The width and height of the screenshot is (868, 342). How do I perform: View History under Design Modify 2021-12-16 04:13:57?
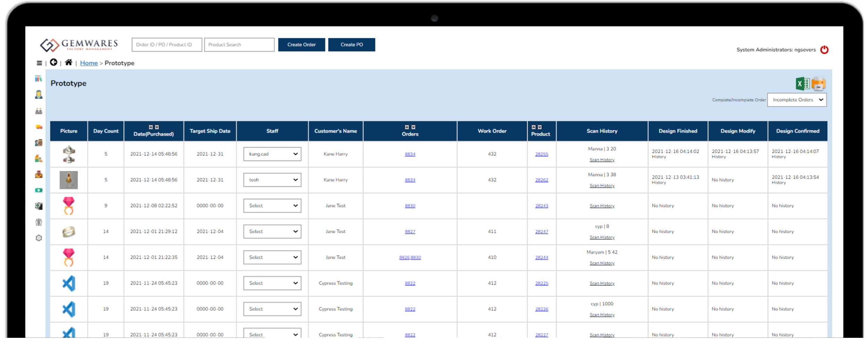click(719, 157)
